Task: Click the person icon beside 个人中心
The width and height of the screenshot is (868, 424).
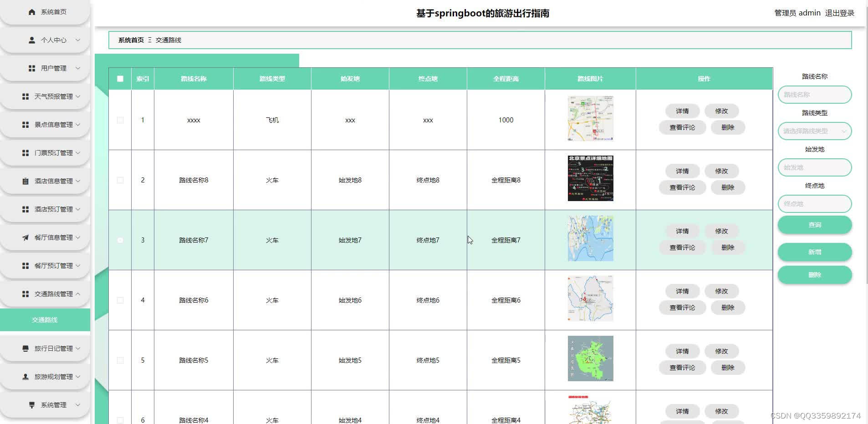Action: [x=32, y=40]
